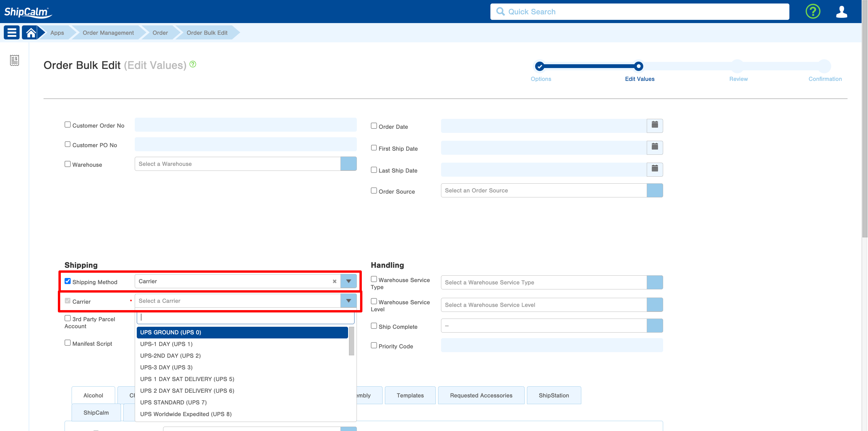Tick the 3rd Party Parcel Account checkbox
Screen dimensions: 868x431
click(68, 318)
